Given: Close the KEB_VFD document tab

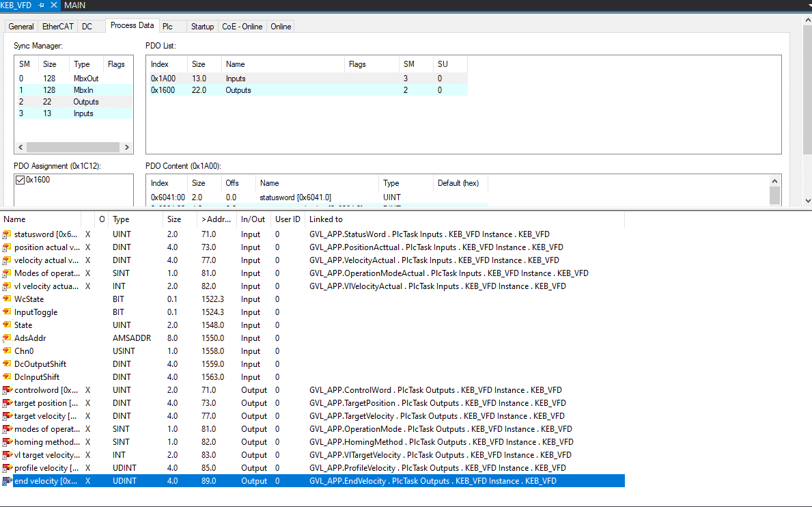Looking at the screenshot, I should 54,5.
